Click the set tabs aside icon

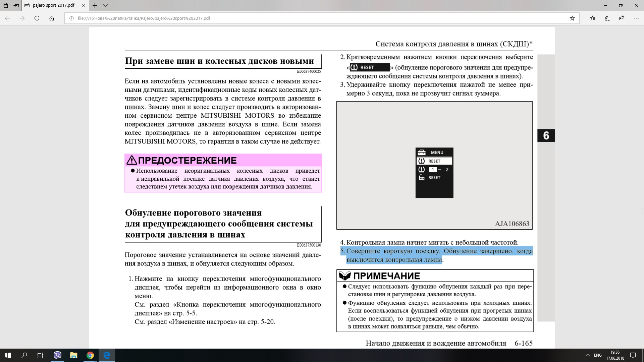(x=16, y=5)
